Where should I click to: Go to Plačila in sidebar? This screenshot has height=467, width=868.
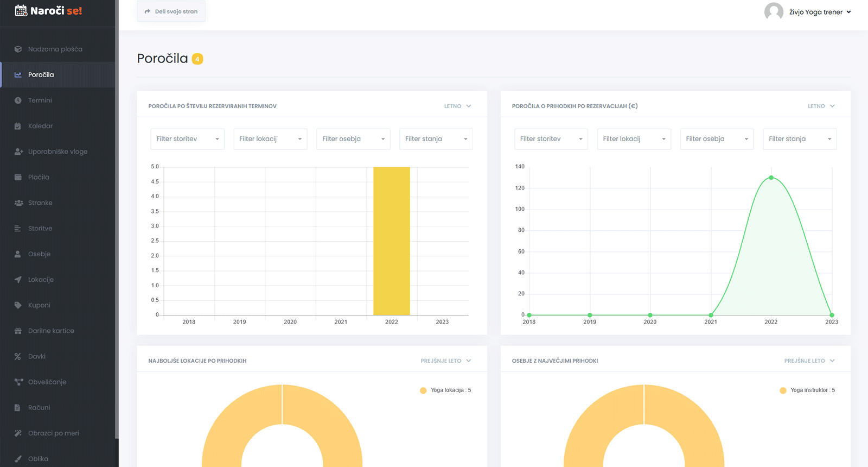(58, 177)
